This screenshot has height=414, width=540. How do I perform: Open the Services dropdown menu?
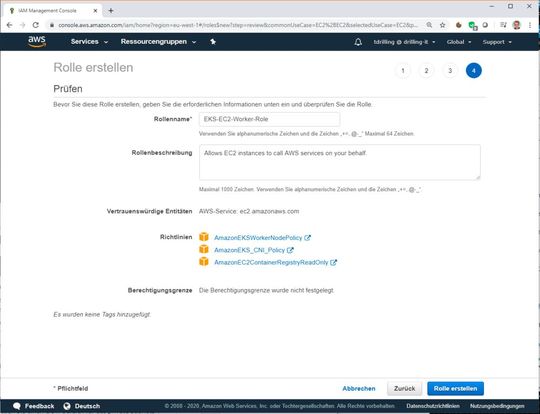coord(89,42)
